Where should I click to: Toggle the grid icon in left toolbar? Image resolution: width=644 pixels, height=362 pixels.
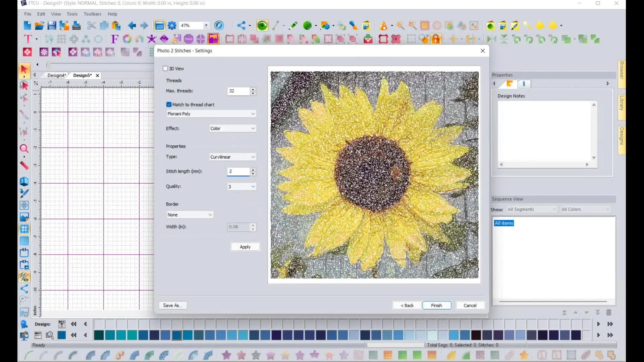point(24,229)
